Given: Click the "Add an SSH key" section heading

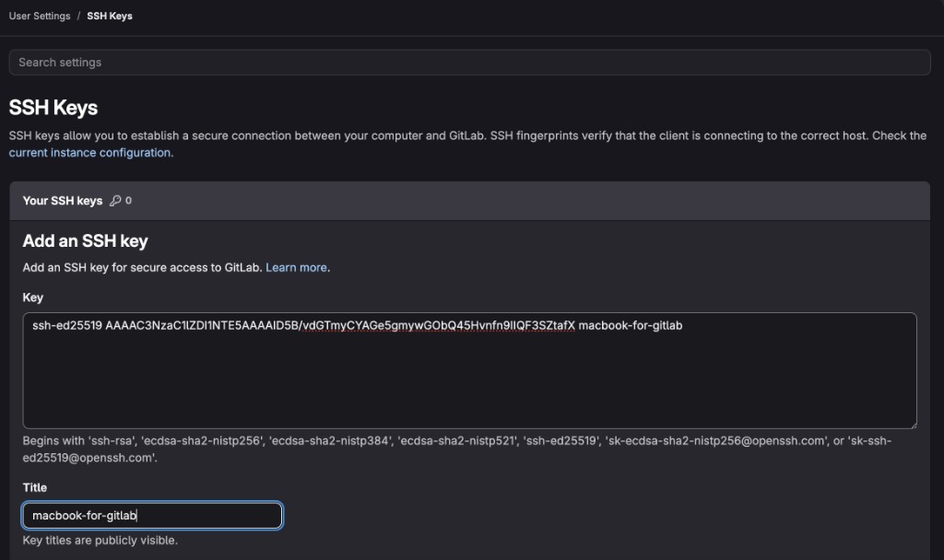Looking at the screenshot, I should click(87, 240).
